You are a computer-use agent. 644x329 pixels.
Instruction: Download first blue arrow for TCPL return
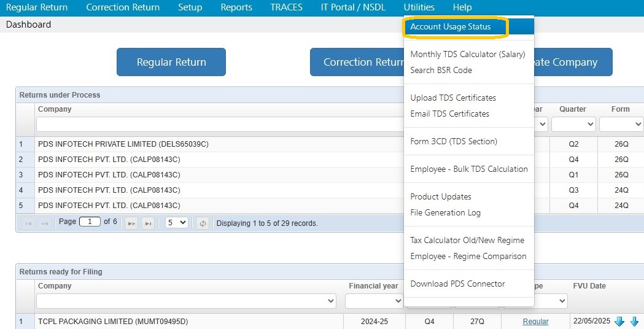click(619, 321)
